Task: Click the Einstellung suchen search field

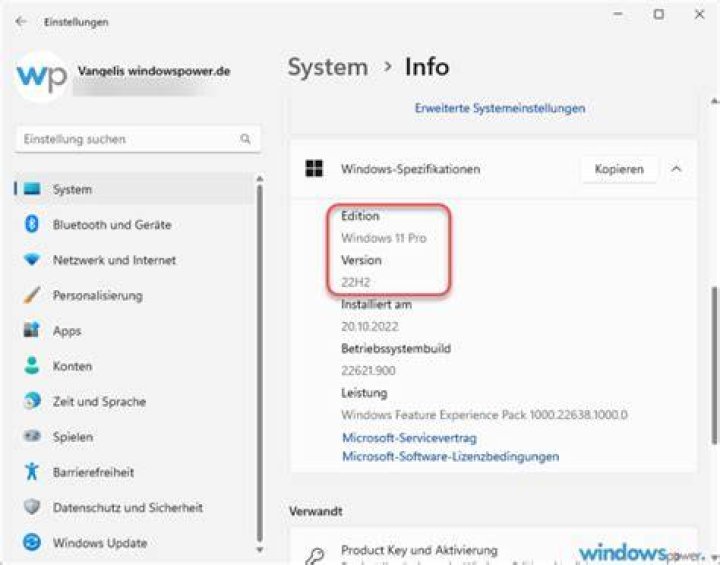Action: [x=138, y=139]
